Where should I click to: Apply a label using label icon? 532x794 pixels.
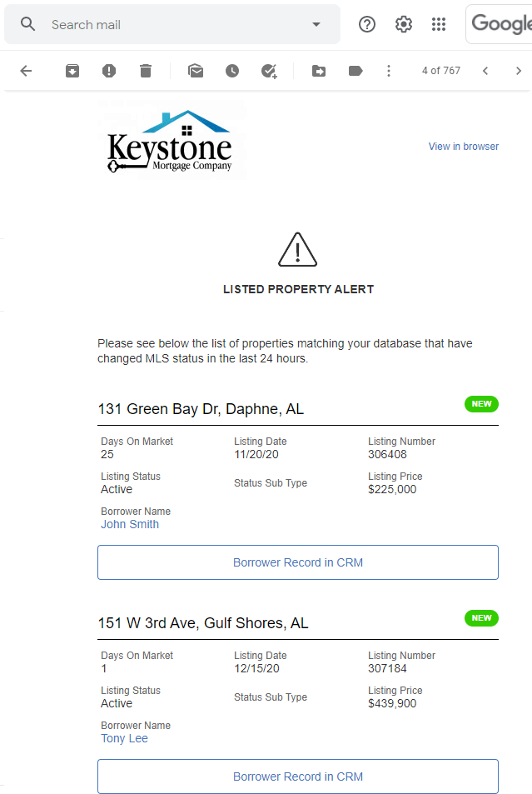click(x=355, y=71)
